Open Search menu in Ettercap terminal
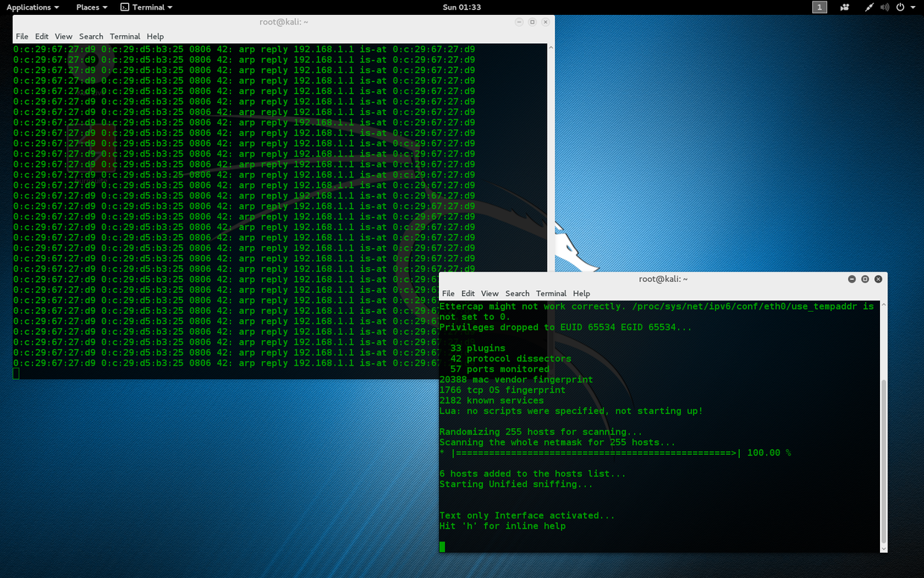Screen dimensions: 924x578 coord(517,294)
